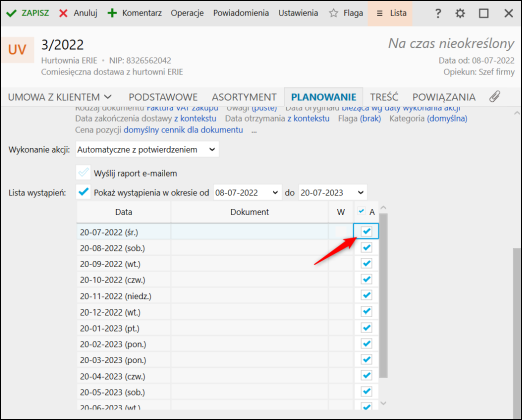Maximize the window square icon

tap(484, 13)
